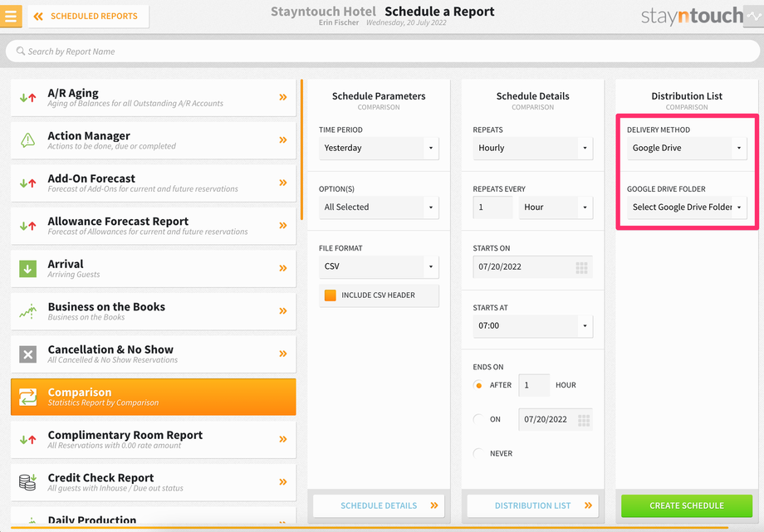Click the Credit Check Report coins icon
The width and height of the screenshot is (764, 532).
click(27, 482)
